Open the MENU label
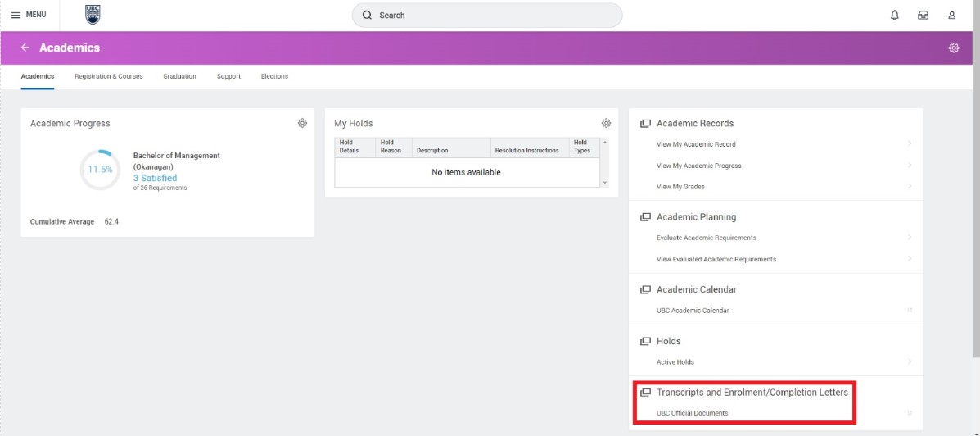The image size is (980, 436). coord(36,15)
